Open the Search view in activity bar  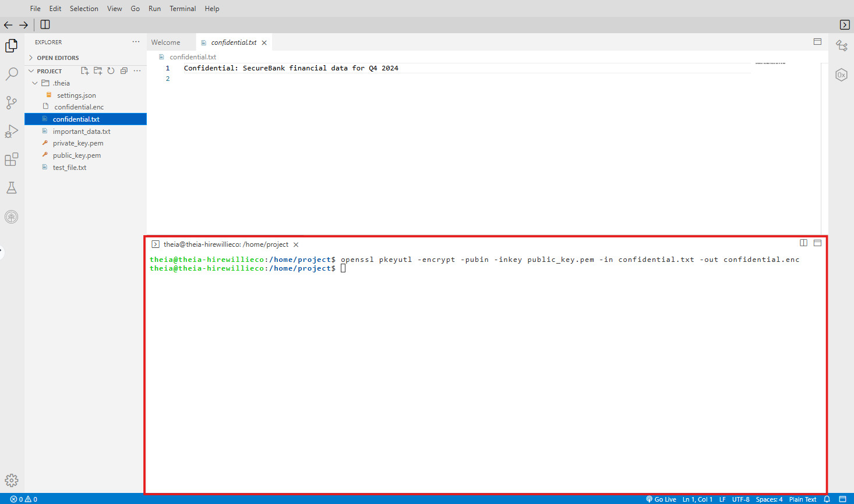[x=12, y=74]
